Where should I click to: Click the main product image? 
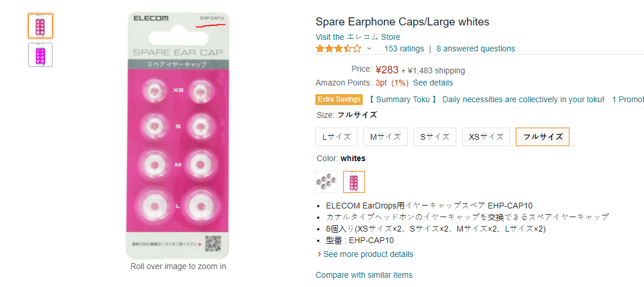177,136
